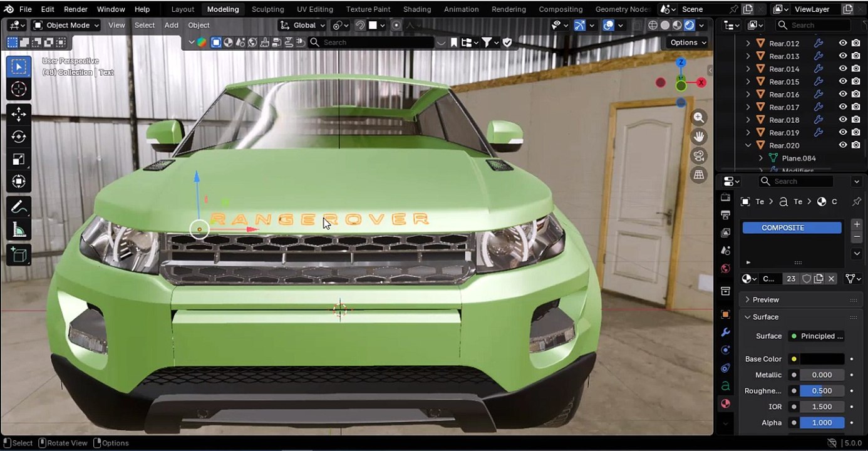This screenshot has height=451, width=868.
Task: Toggle viewport overlays on or off
Action: pos(608,25)
